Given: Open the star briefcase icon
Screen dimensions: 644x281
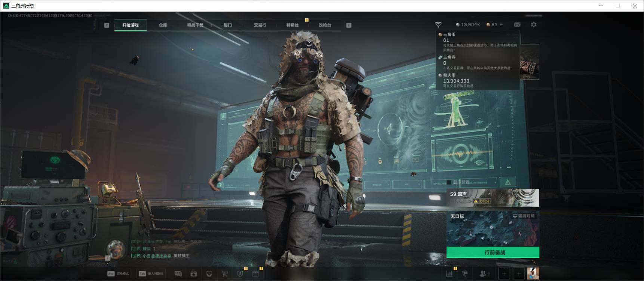Looking at the screenshot, I should [x=194, y=274].
